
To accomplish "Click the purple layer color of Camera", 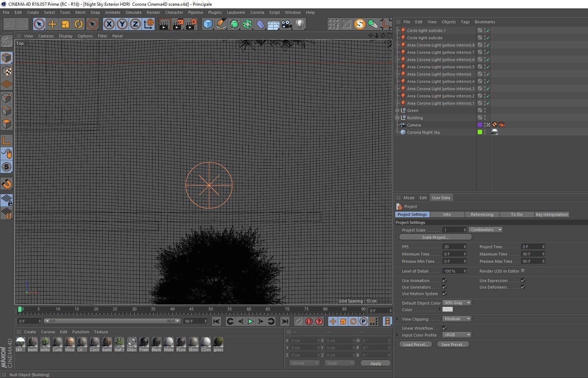I will point(480,125).
